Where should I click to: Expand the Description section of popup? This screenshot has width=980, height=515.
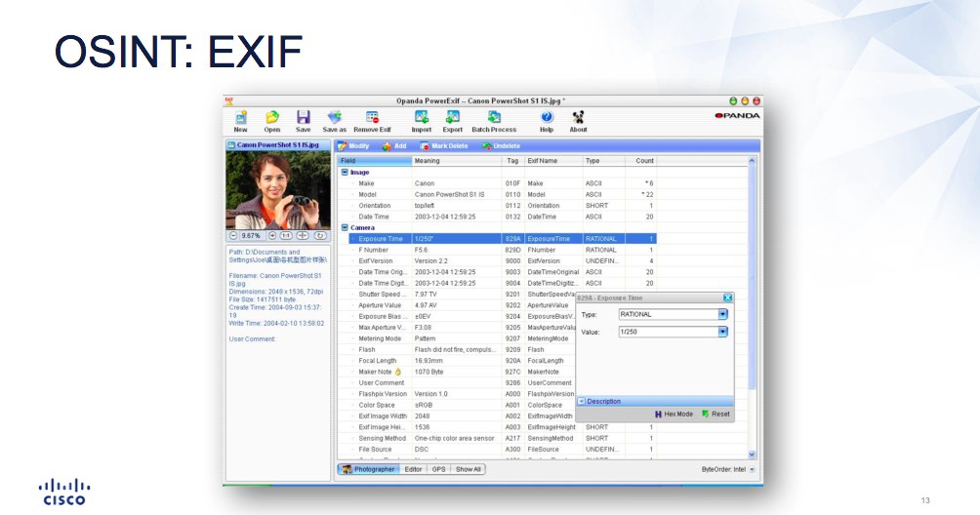tap(581, 402)
